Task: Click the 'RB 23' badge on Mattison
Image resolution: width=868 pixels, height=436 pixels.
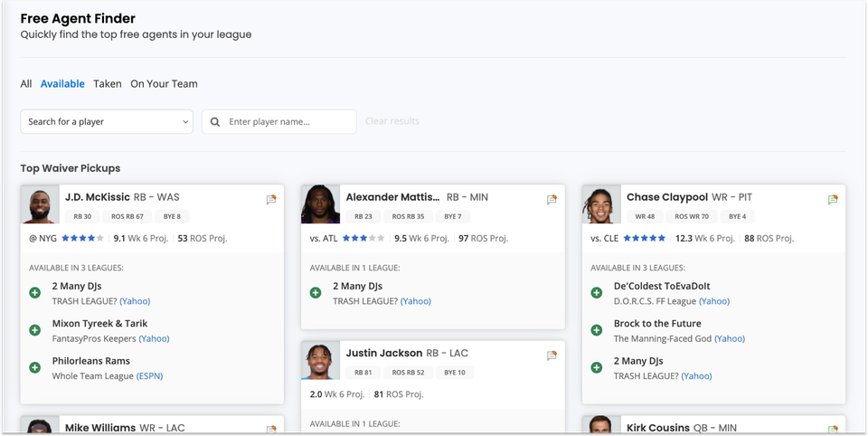Action: pyautogui.click(x=363, y=216)
